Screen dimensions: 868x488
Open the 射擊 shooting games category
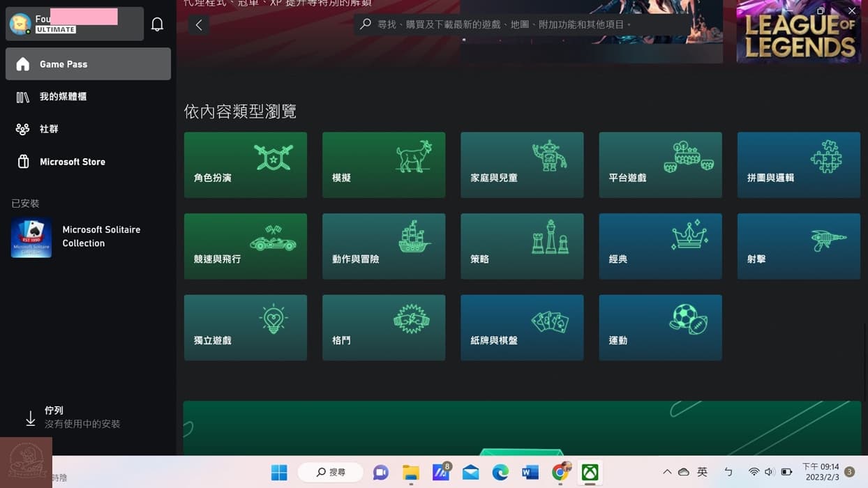[798, 246]
